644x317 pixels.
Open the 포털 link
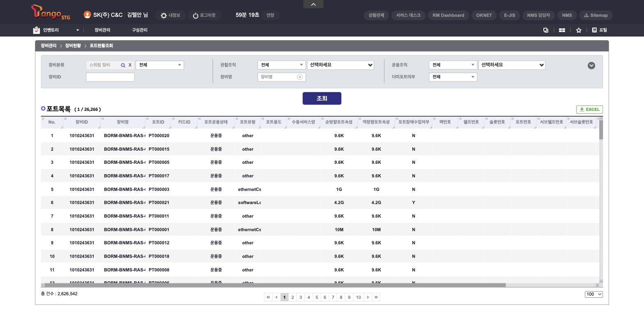599,30
